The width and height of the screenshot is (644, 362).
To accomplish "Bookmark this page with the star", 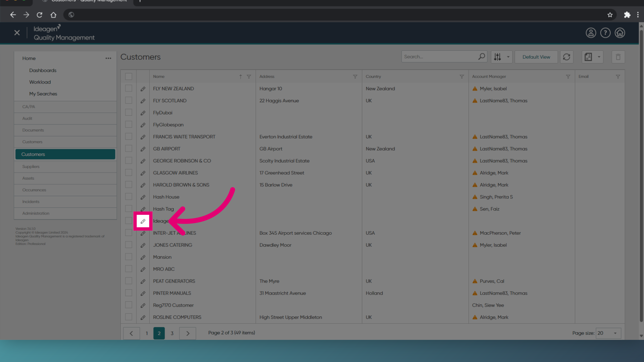I will 610,15.
